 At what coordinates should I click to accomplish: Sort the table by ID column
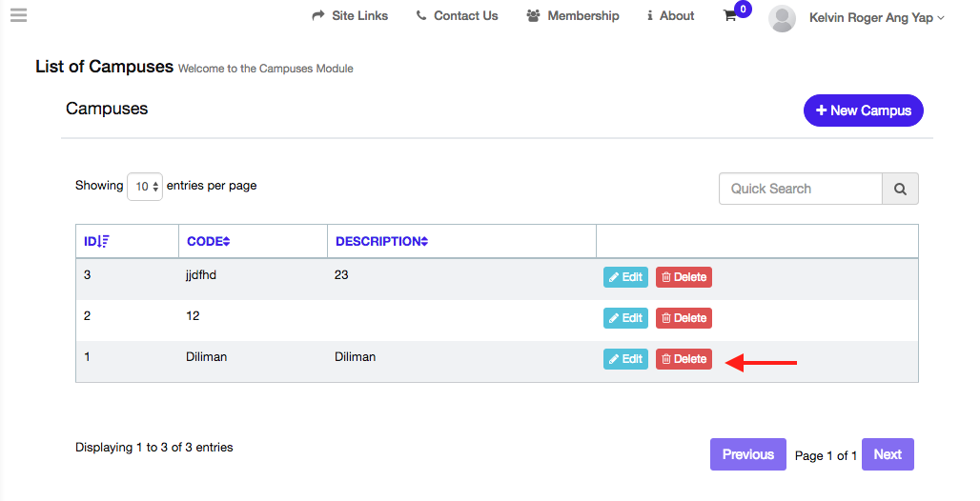(96, 241)
